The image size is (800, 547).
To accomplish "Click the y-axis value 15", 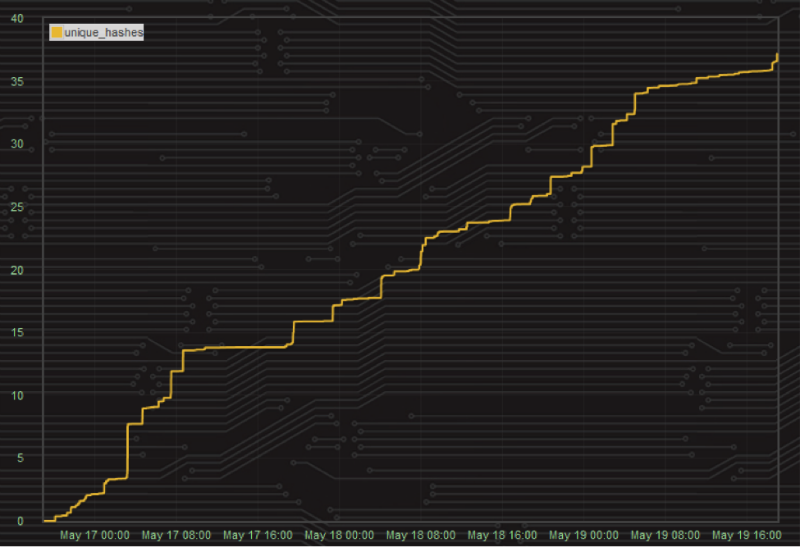I will tap(17, 333).
